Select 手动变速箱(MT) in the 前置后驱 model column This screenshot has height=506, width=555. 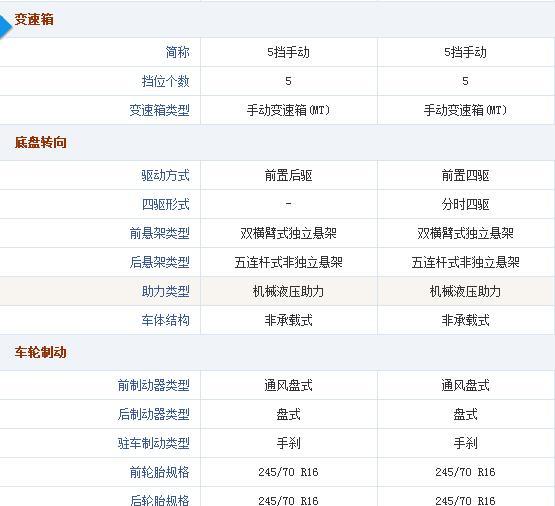click(x=288, y=110)
